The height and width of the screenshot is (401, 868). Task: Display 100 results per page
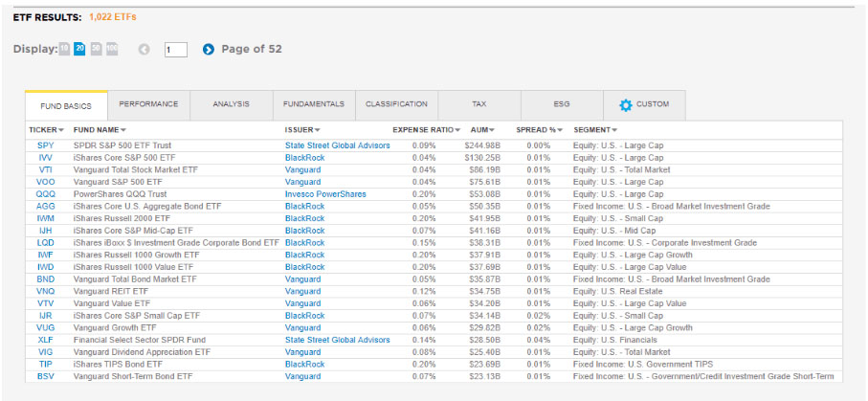(x=112, y=49)
